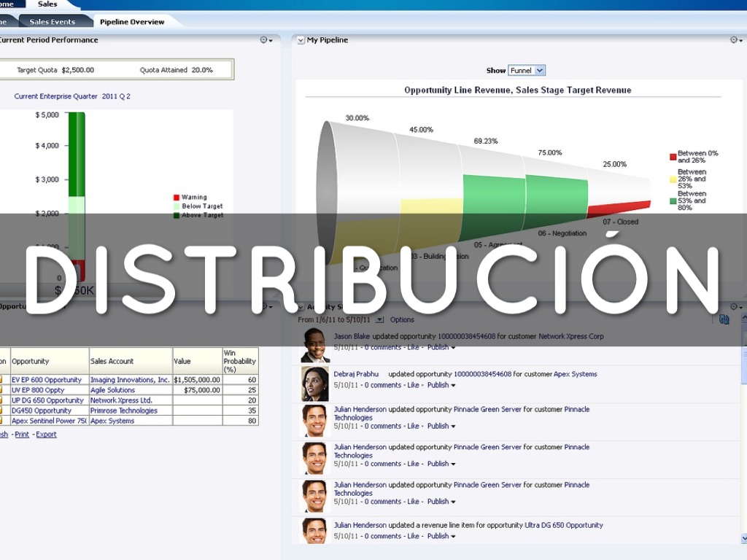Image resolution: width=747 pixels, height=560 pixels.
Task: Click the Print link below opportunities table
Action: tap(22, 435)
